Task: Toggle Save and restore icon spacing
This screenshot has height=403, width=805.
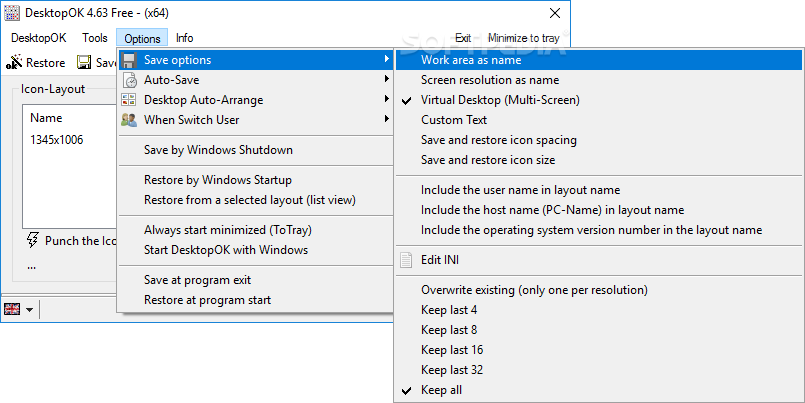Action: 599,140
